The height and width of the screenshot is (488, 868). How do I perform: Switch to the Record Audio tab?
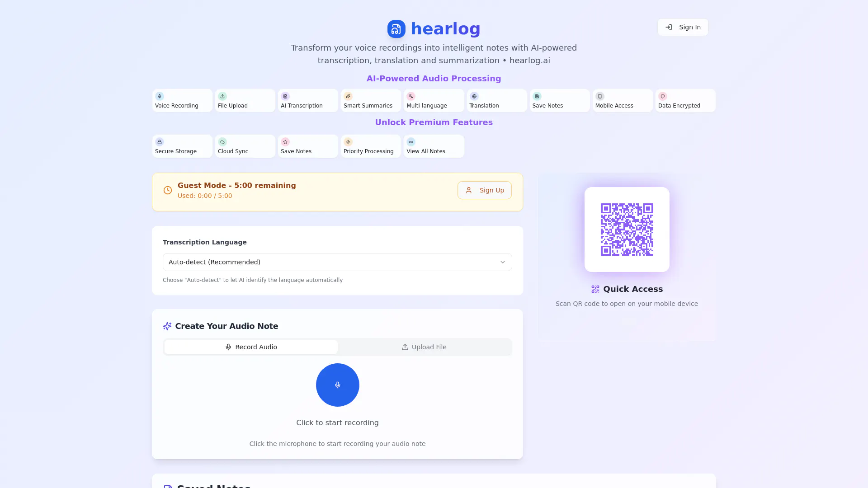(x=251, y=347)
